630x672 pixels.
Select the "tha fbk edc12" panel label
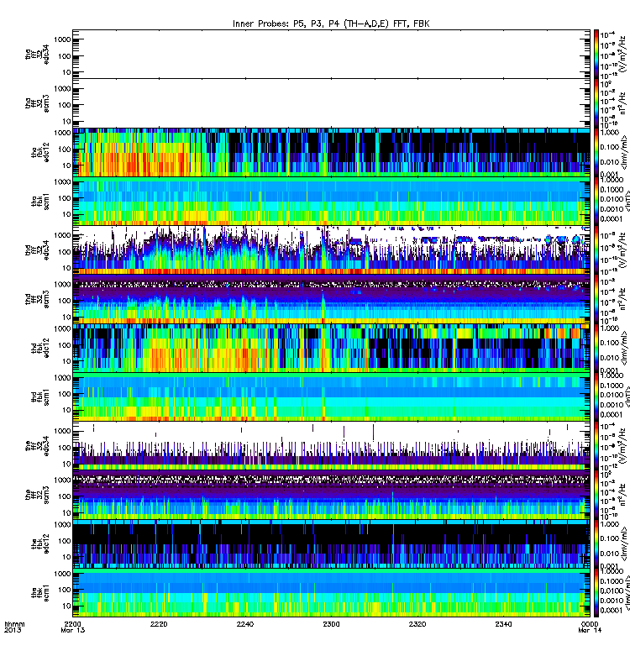tap(40, 152)
